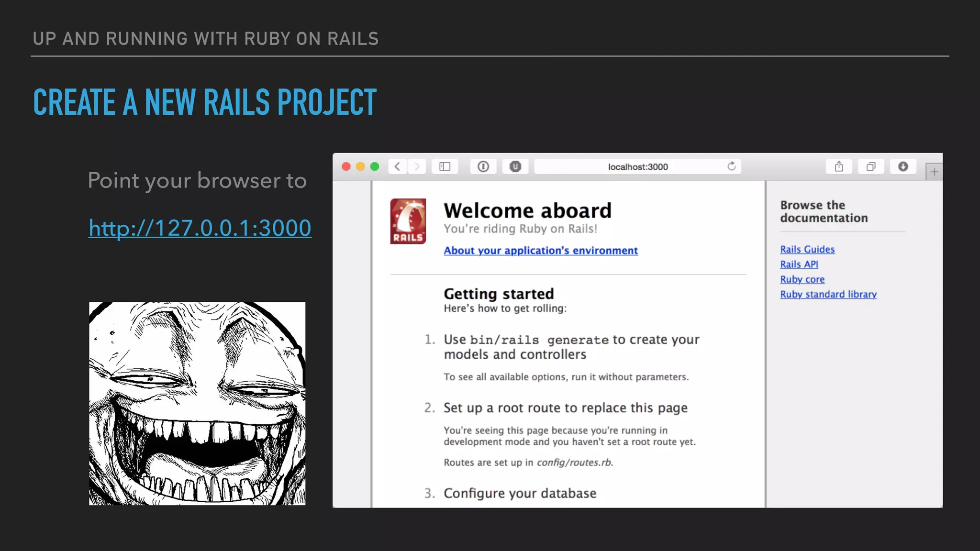The image size is (980, 551).
Task: Open the Share button in Safari toolbar
Action: 839,166
